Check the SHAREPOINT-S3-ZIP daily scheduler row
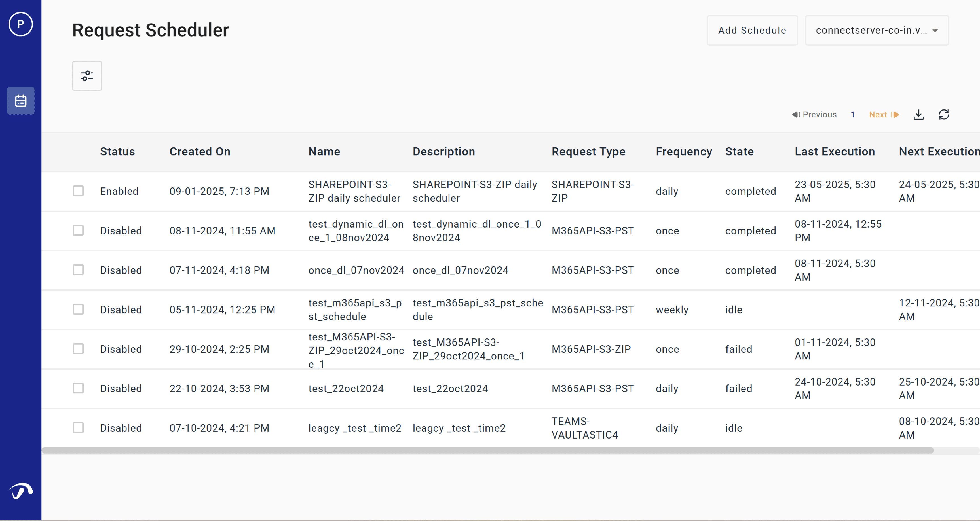 click(78, 191)
